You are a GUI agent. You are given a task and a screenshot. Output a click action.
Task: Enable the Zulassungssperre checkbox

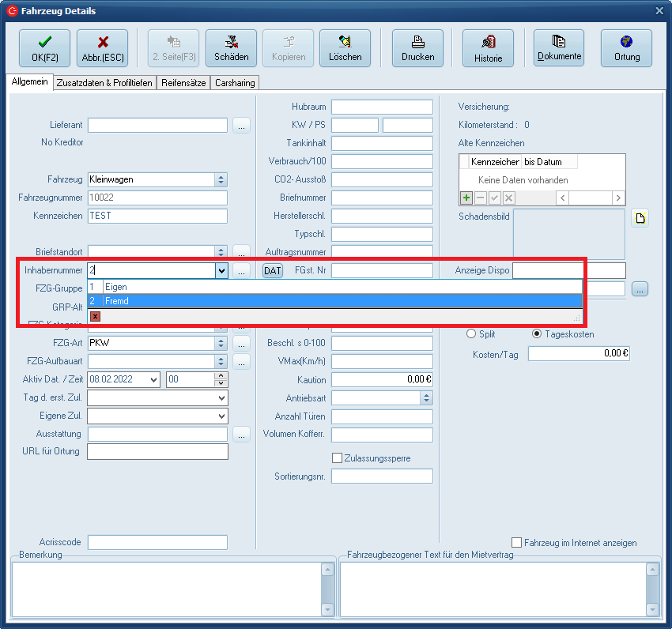[x=338, y=458]
